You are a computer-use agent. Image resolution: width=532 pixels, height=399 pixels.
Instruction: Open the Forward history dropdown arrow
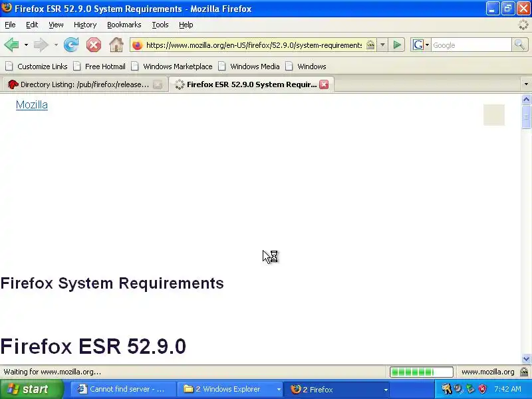[x=56, y=45]
